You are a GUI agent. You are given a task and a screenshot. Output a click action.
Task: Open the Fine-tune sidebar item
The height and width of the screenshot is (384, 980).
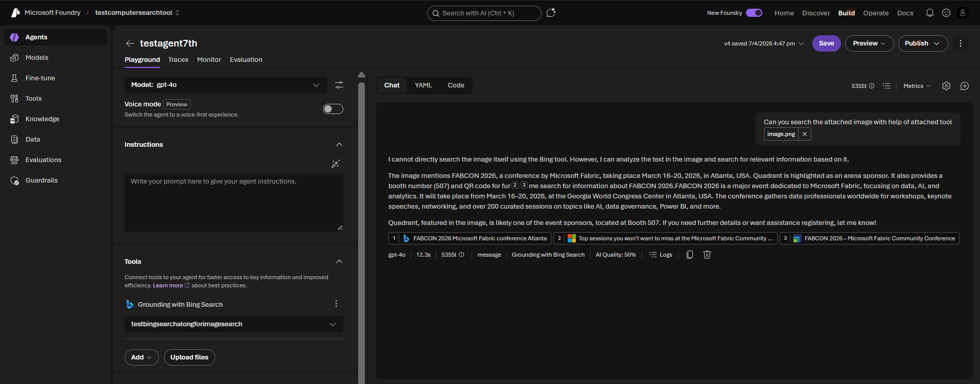coord(55,78)
